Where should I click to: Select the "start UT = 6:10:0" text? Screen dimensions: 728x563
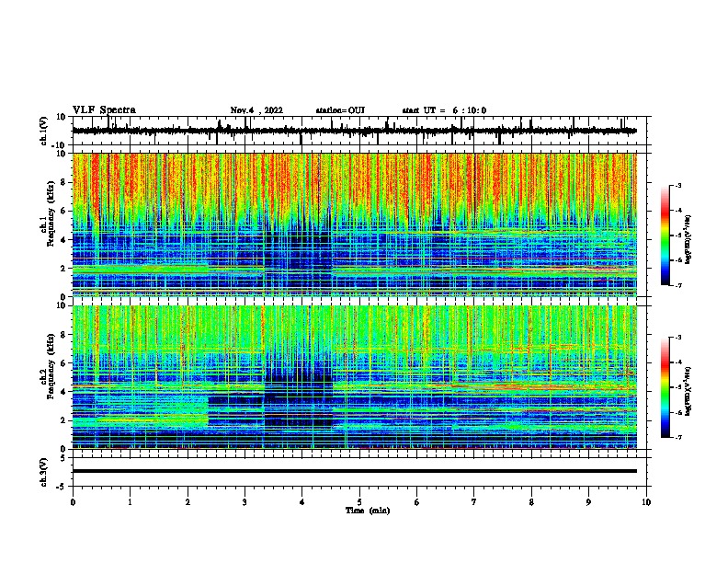[444, 110]
